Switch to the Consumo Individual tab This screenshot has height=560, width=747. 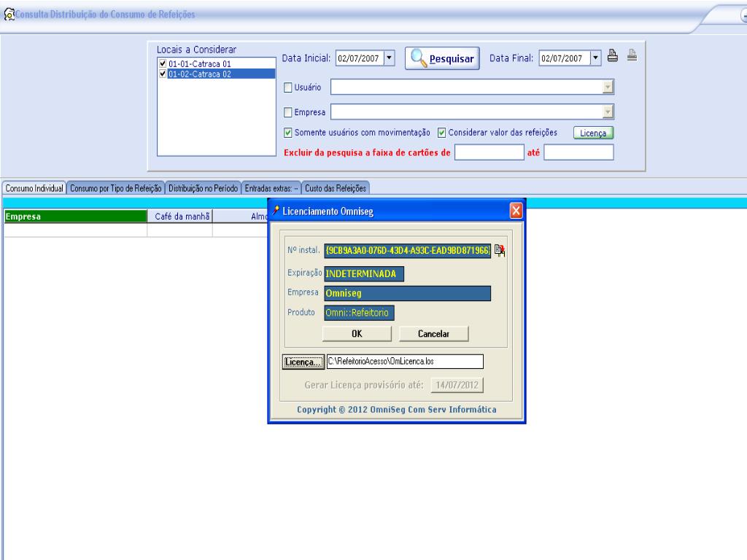(x=34, y=188)
